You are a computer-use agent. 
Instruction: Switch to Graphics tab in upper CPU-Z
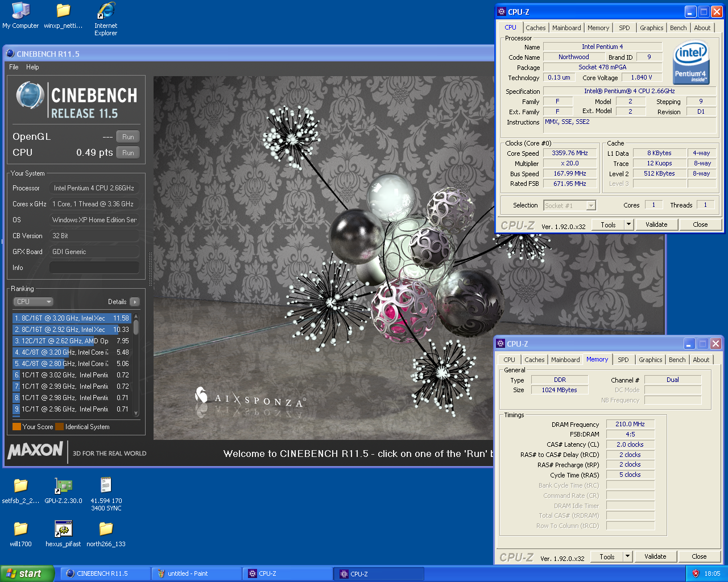(x=651, y=28)
